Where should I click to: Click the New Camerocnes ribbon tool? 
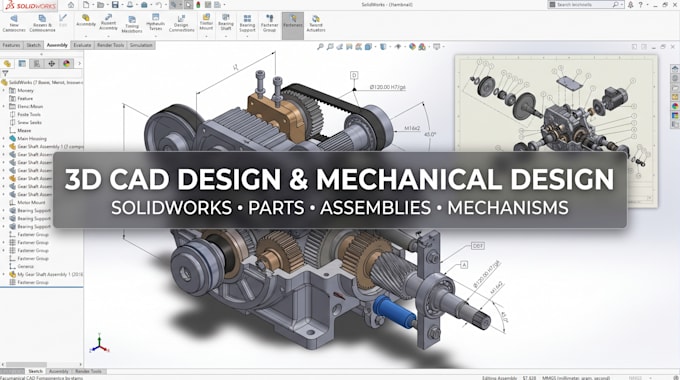tap(14, 23)
